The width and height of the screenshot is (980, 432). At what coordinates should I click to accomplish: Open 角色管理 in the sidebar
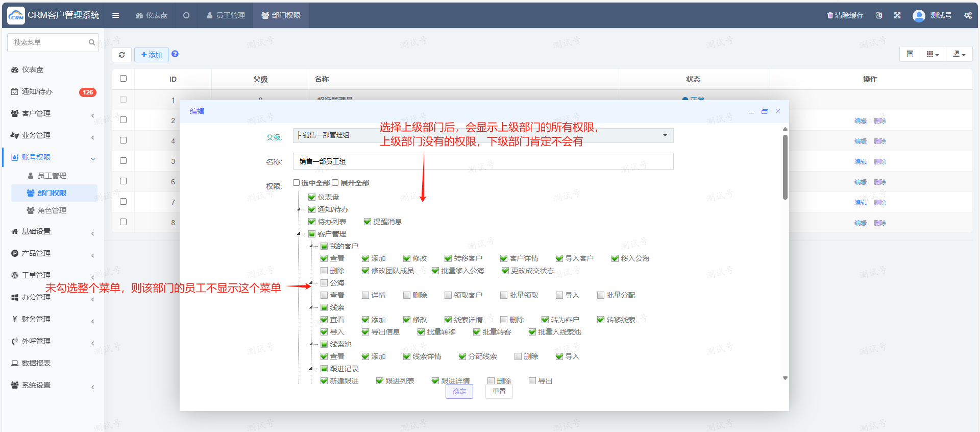(52, 210)
